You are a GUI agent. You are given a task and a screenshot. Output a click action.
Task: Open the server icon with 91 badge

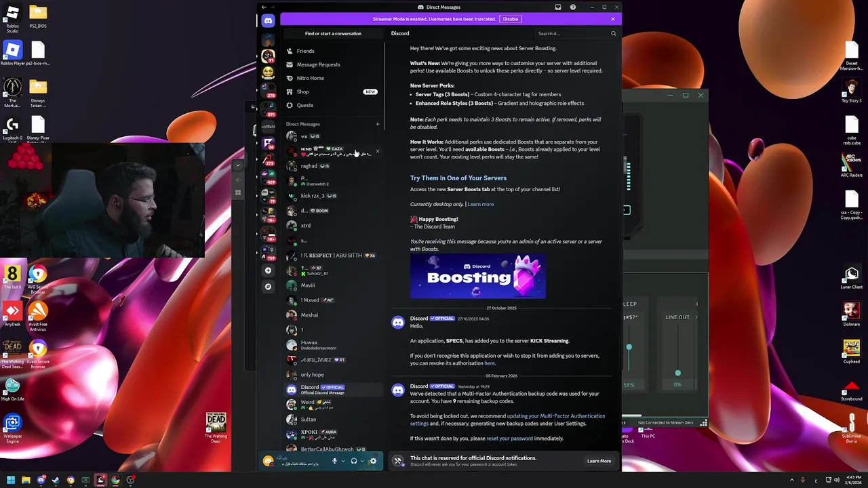click(269, 56)
